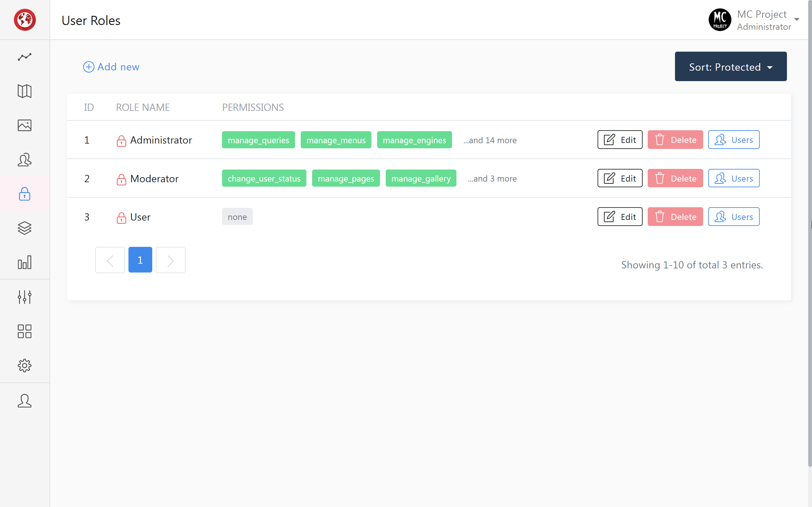Viewport: 812px width, 507px height.
Task: Click the bar chart statistics icon
Action: pyautogui.click(x=24, y=263)
